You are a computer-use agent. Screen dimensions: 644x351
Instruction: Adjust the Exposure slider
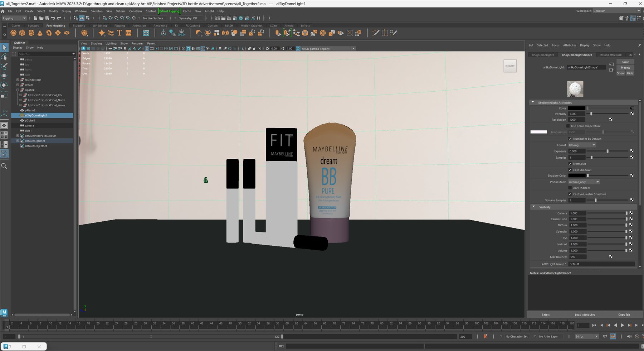(608, 151)
